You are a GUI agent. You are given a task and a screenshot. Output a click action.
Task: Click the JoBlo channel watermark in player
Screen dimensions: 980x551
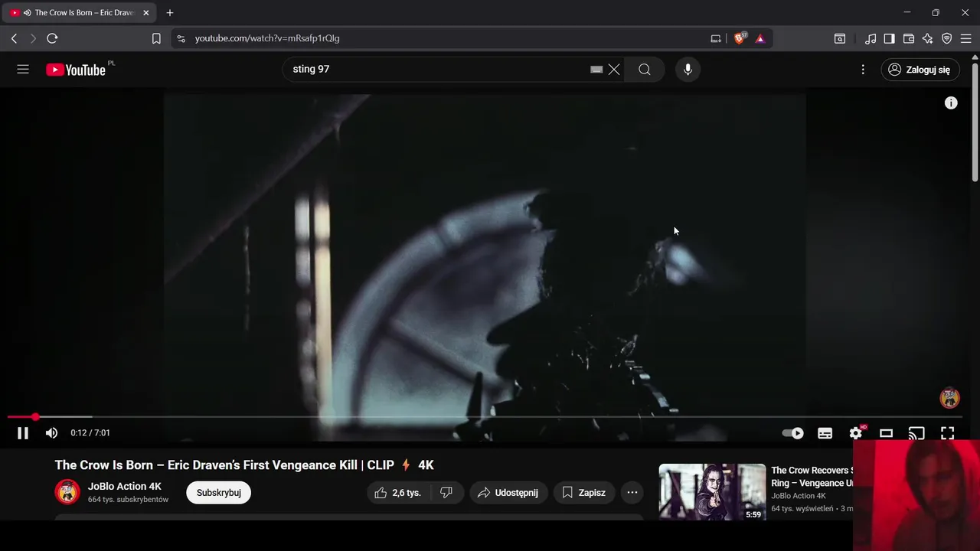950,398
